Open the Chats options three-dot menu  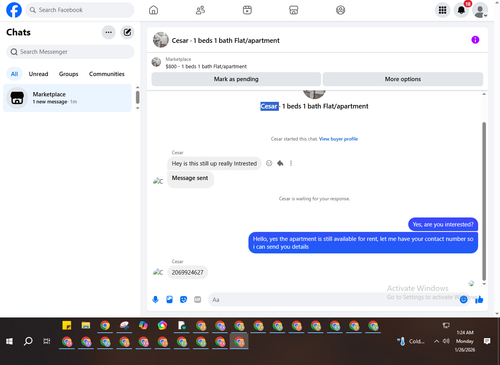pyautogui.click(x=108, y=32)
